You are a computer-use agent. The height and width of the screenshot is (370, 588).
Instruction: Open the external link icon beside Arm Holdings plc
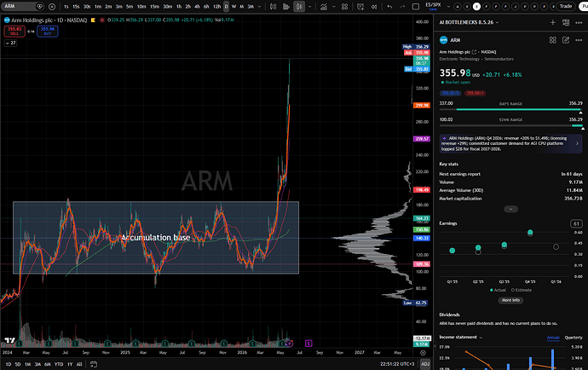474,52
